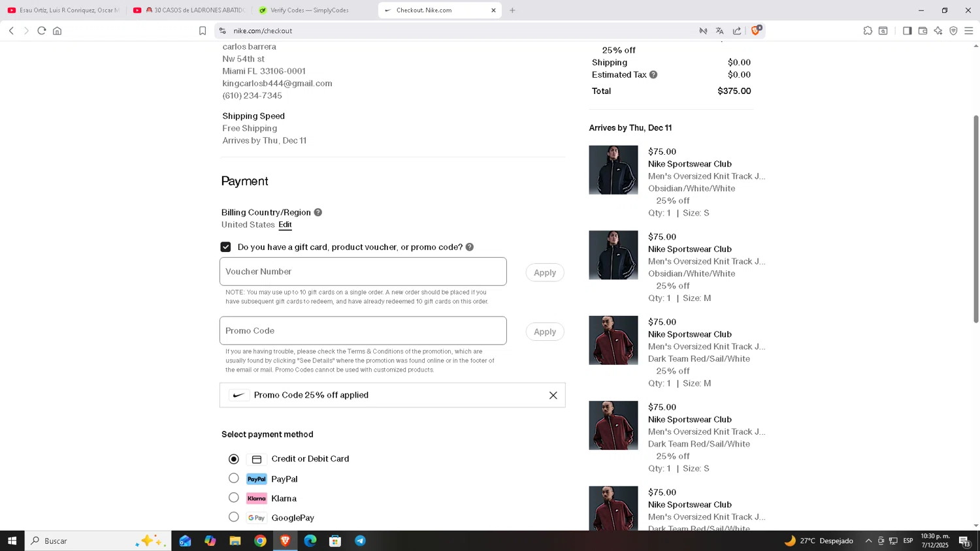Click the nike.com/checkout address bar
Image resolution: width=980 pixels, height=551 pixels.
pyautogui.click(x=457, y=31)
